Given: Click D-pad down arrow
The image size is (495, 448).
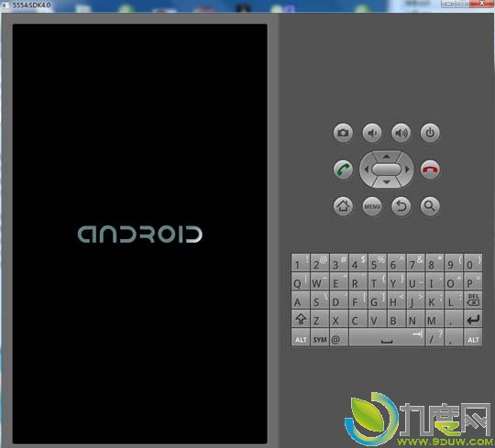Looking at the screenshot, I should click(387, 182).
